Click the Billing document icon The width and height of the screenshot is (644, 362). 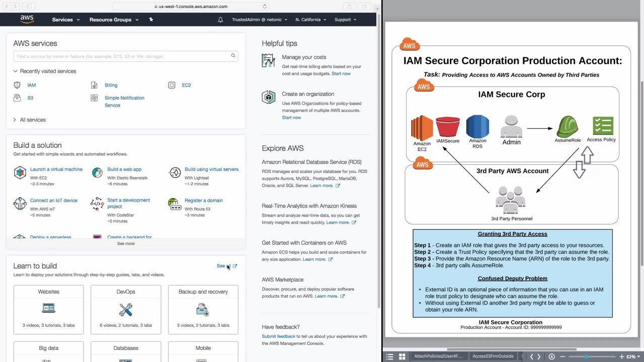[x=94, y=85]
